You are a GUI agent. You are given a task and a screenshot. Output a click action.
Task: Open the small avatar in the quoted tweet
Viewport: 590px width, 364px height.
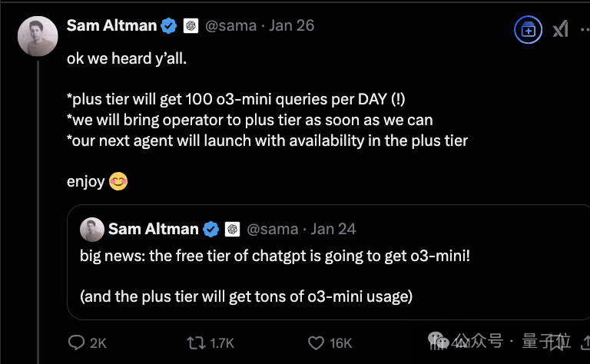tap(91, 229)
